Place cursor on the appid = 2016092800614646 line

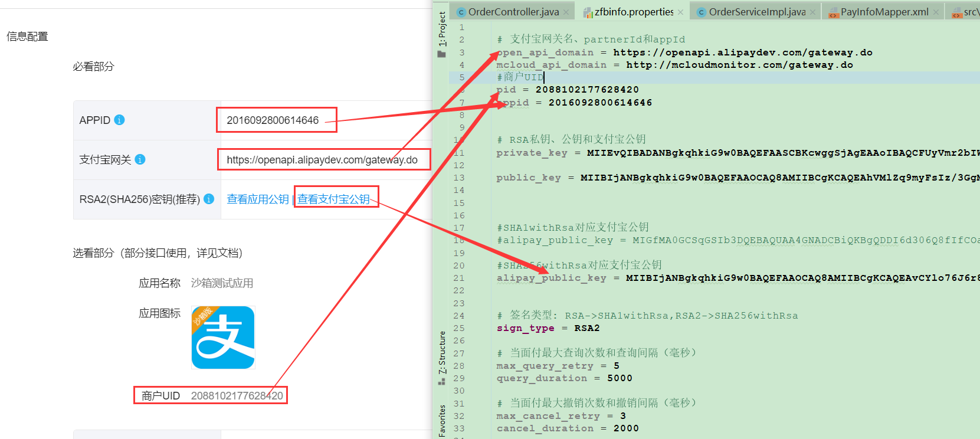[574, 103]
